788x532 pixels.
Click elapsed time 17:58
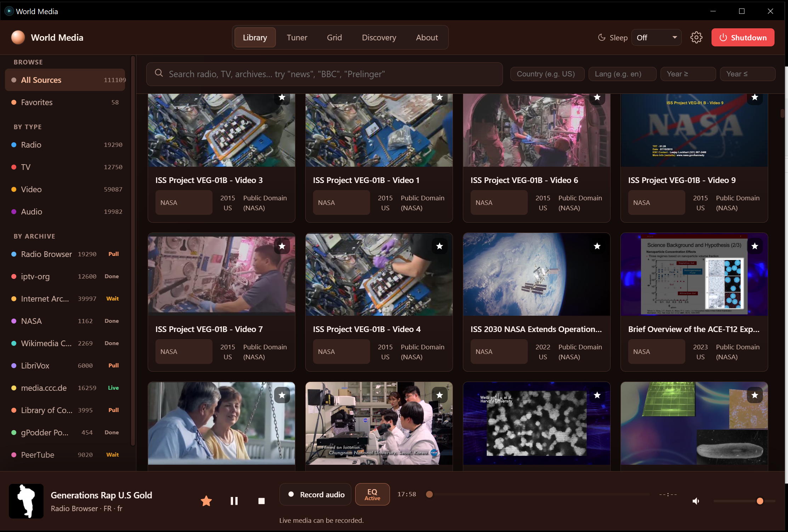407,494
